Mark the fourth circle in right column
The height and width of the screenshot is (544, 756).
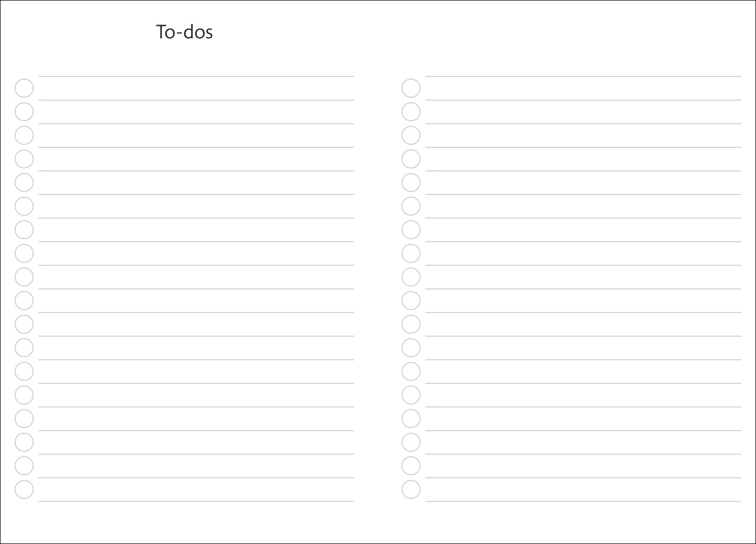click(411, 159)
